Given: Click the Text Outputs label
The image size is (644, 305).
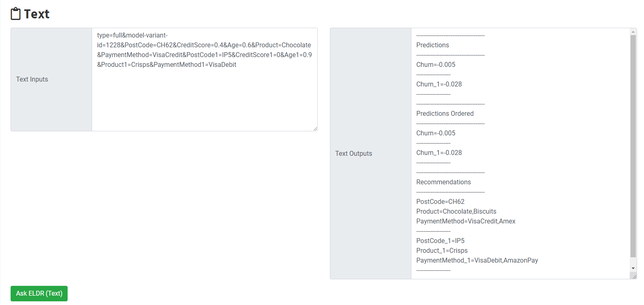Looking at the screenshot, I should point(354,154).
